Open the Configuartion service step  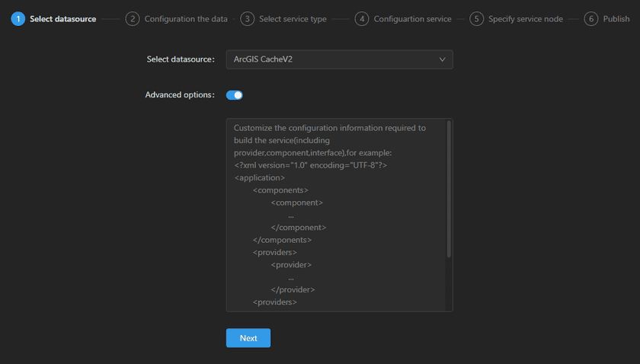412,19
